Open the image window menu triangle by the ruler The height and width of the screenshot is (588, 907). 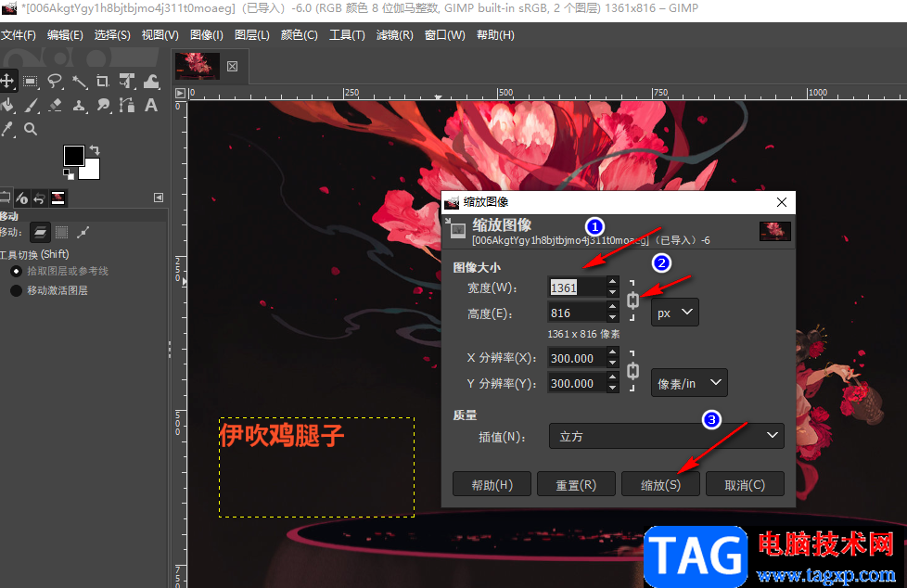(x=181, y=93)
